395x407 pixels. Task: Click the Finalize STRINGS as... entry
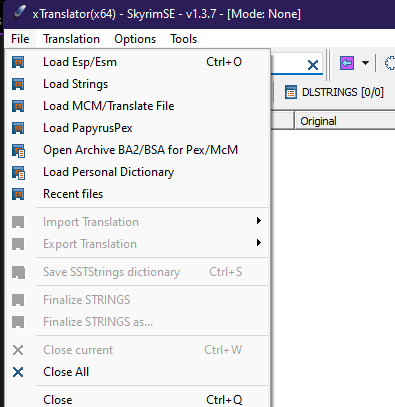[x=137, y=322]
